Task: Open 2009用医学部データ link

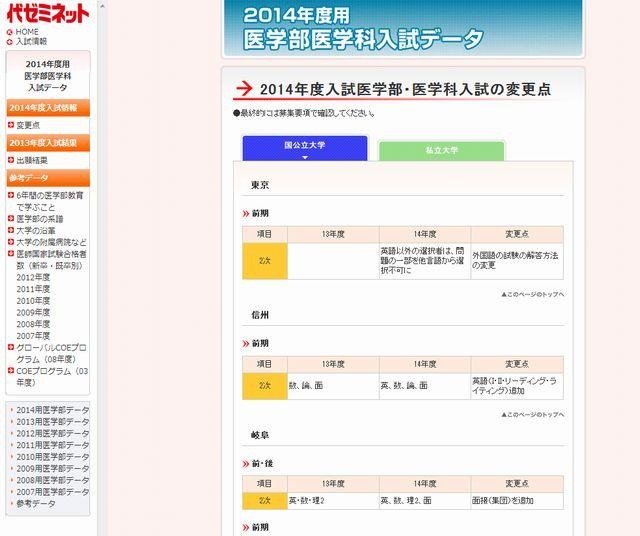Action: 53,469
